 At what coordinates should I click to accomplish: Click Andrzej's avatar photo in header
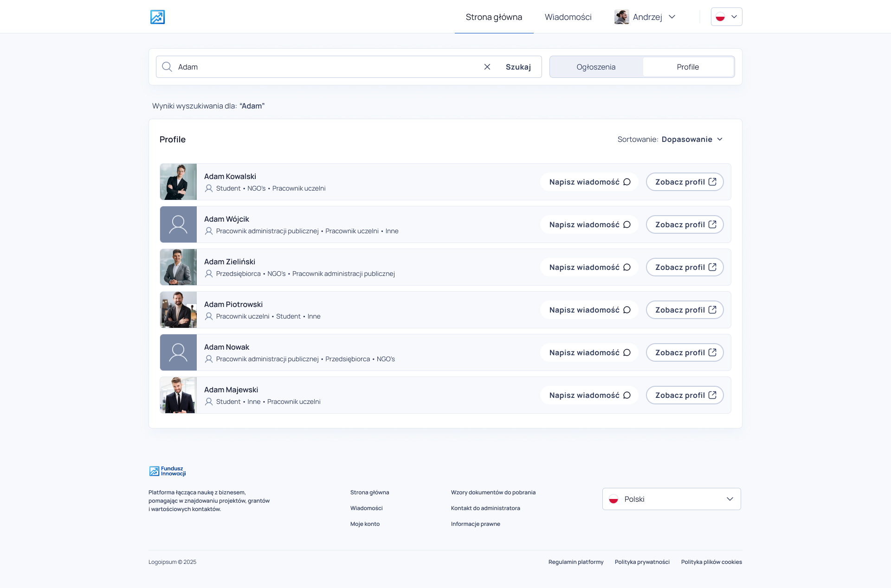pos(621,17)
